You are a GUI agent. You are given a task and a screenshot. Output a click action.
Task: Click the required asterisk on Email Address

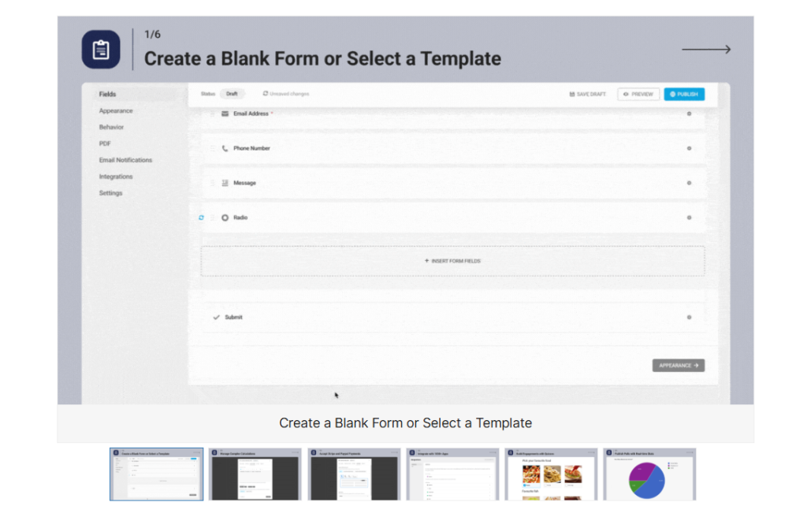(x=271, y=113)
